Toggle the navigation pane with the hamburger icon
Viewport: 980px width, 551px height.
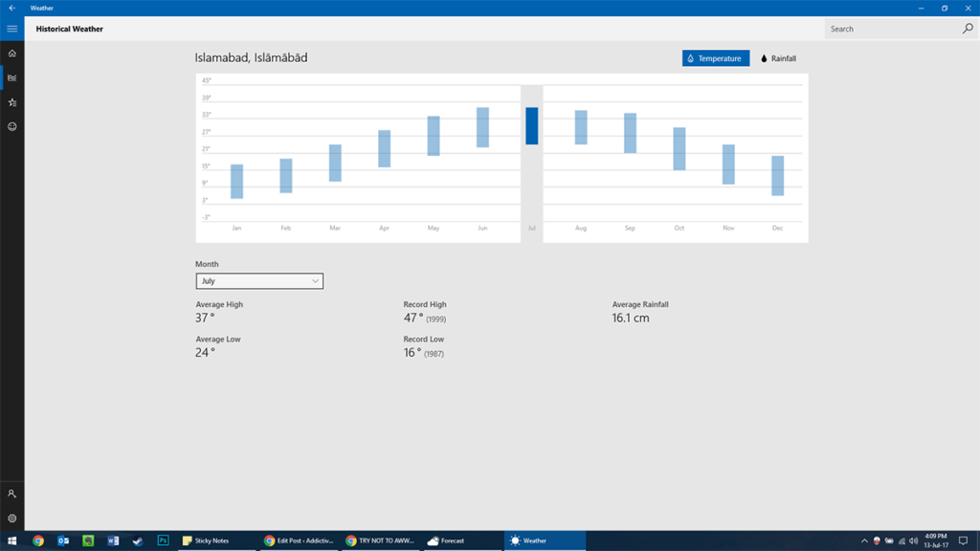11,29
